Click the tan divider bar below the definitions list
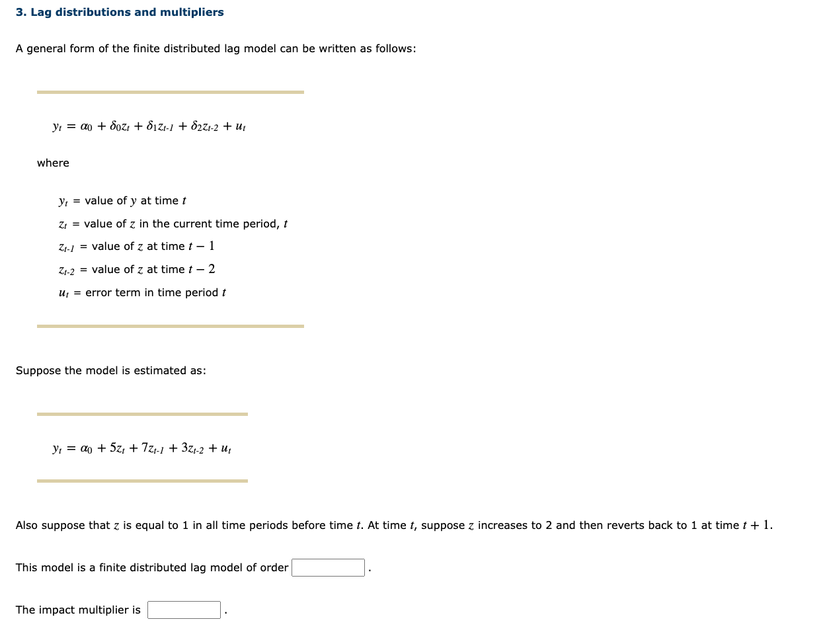This screenshot has height=644, width=825. click(171, 325)
